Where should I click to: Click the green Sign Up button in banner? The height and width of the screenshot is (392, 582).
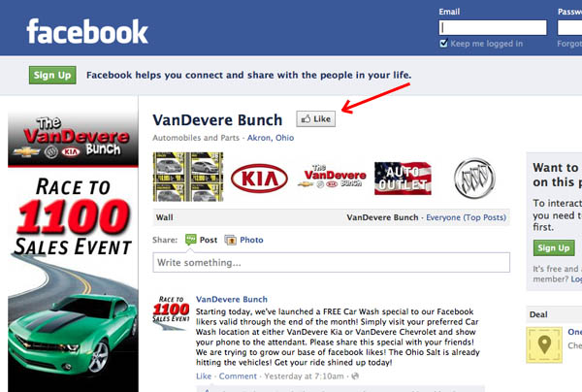[x=52, y=75]
